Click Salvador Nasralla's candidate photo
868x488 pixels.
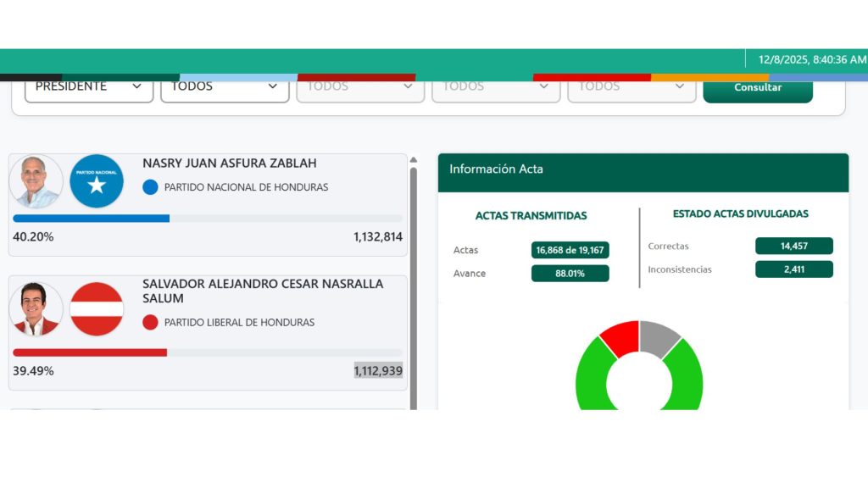click(36, 309)
